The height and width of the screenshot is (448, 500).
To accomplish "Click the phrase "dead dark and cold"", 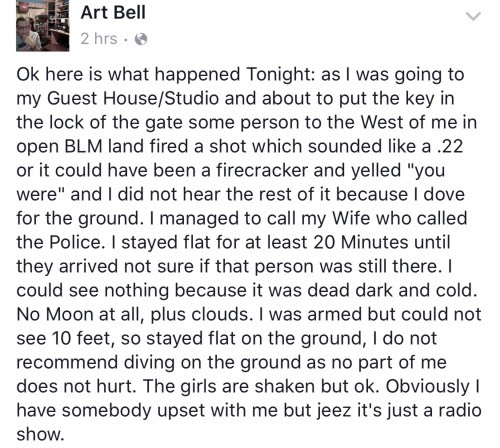I will click(x=390, y=291).
